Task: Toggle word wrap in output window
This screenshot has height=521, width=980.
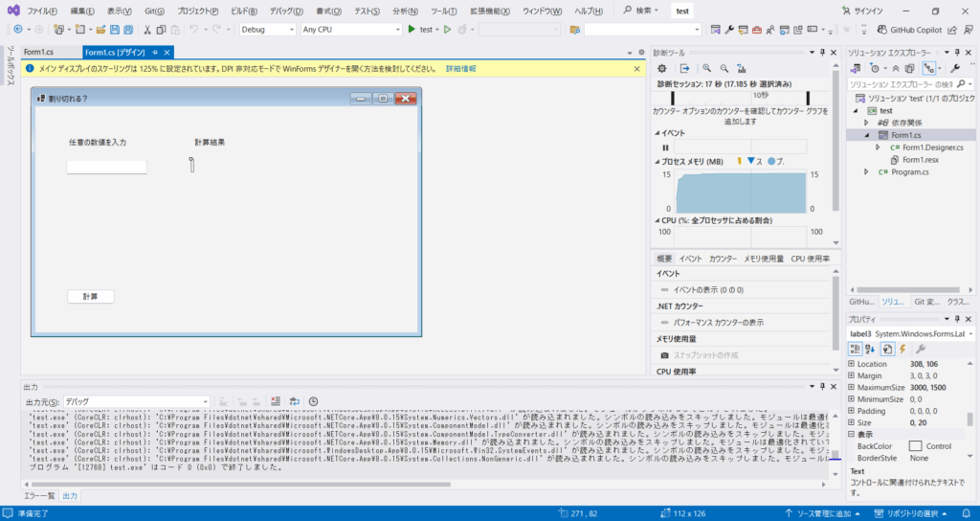Action: [x=294, y=401]
